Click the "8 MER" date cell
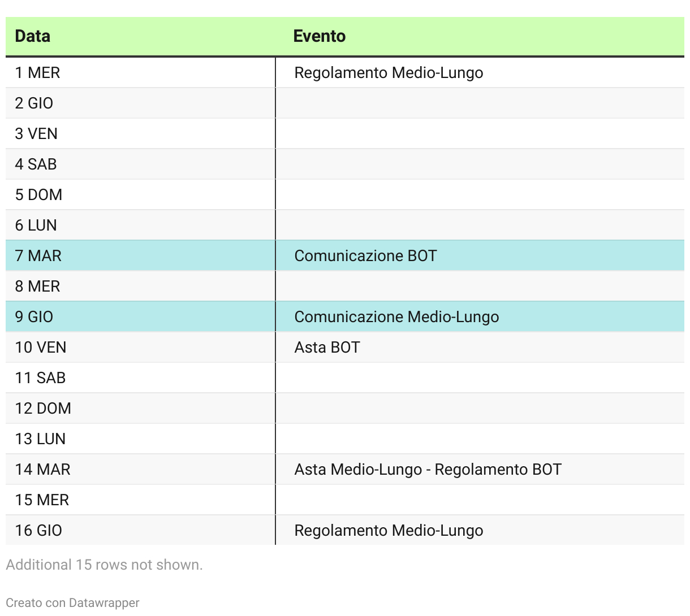 click(x=38, y=287)
